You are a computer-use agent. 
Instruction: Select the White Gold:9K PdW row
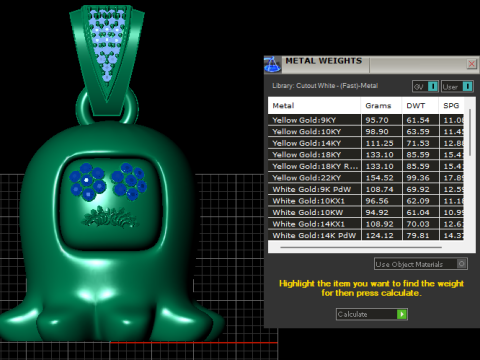[366, 189]
